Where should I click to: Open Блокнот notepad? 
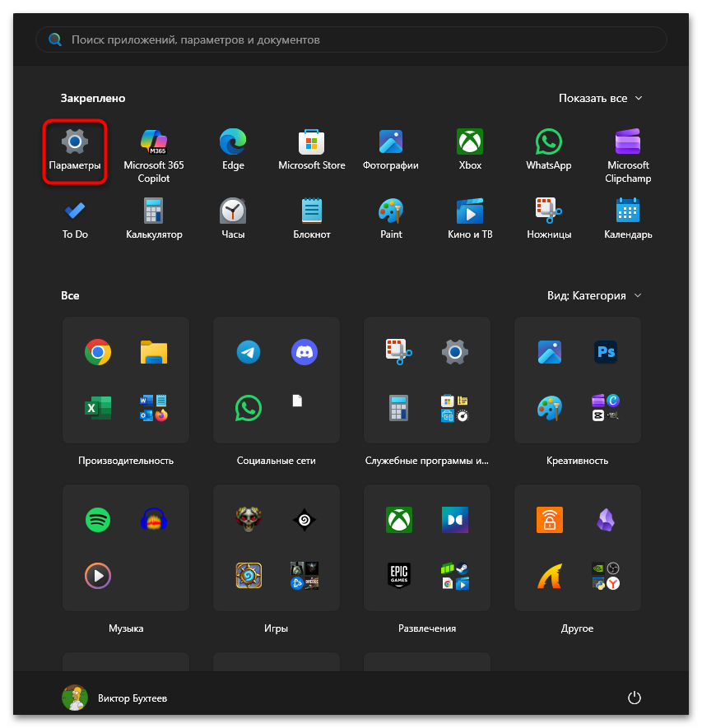(x=312, y=219)
